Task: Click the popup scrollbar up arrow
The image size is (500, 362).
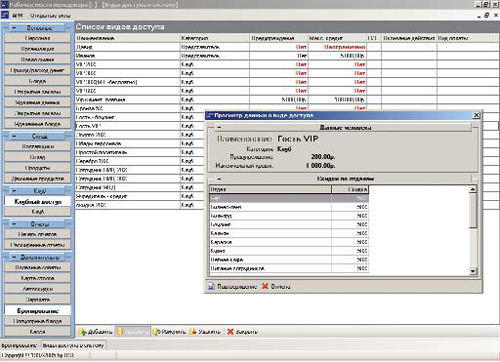Action: [473, 189]
